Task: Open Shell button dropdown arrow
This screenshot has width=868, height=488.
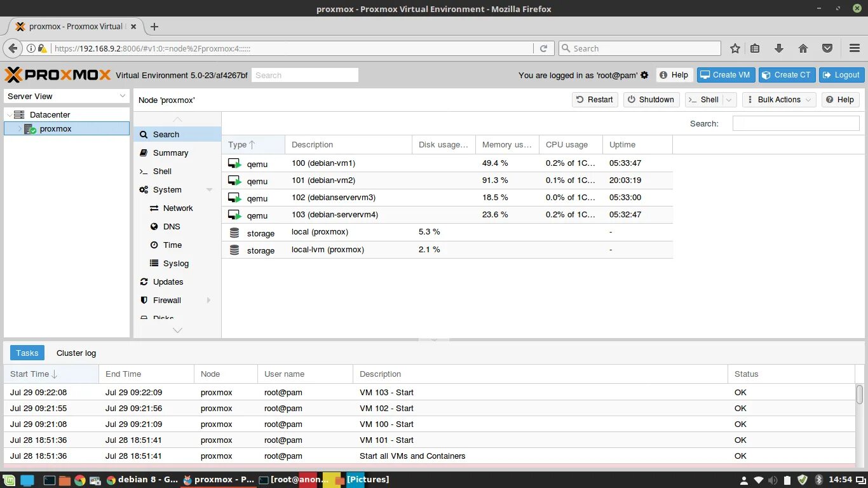Action: click(729, 100)
